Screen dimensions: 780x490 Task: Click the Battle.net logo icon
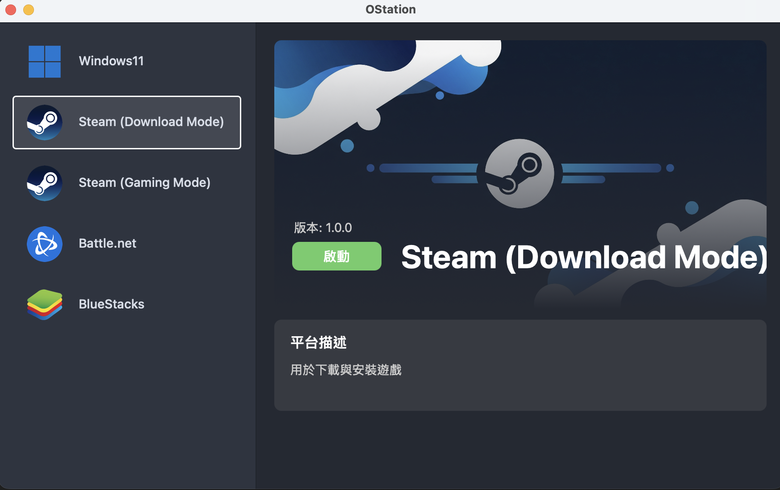click(45, 244)
